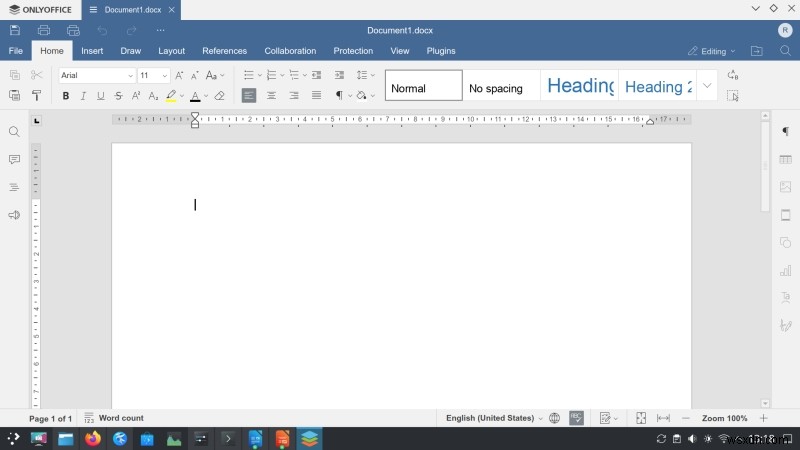Apply superscript formatting
The height and width of the screenshot is (450, 800).
[x=136, y=96]
